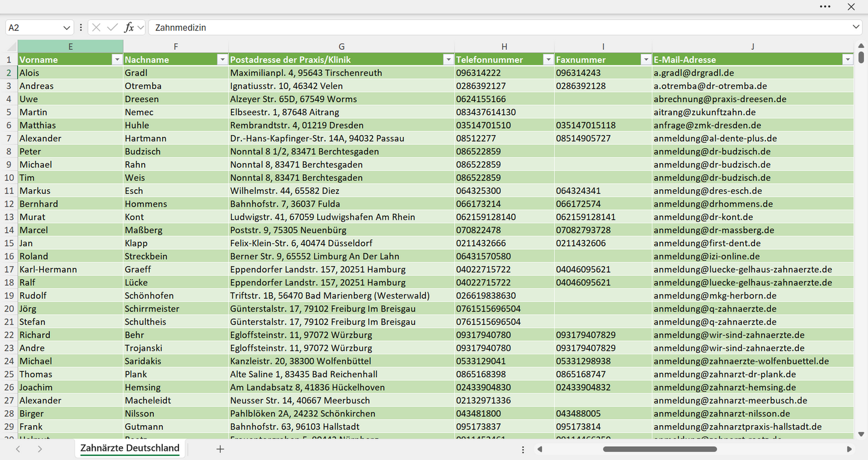Viewport: 868px width, 460px height.
Task: Click phone number 083437614130
Action: [x=504, y=112]
